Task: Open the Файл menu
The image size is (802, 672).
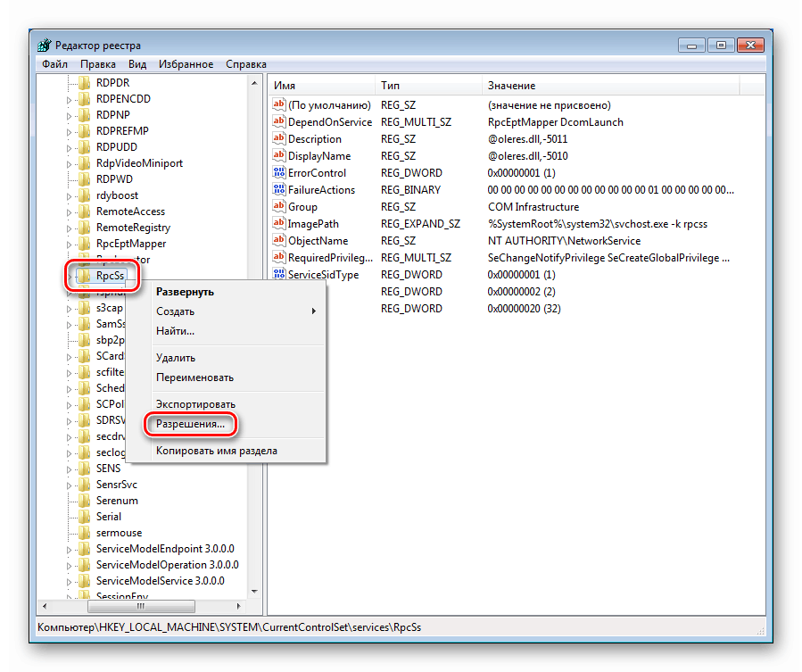Action: pos(54,64)
